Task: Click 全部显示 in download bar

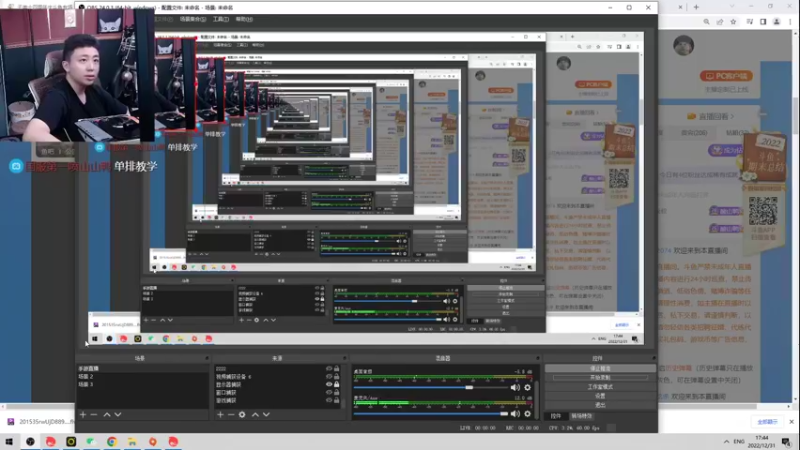Action: tap(767, 422)
